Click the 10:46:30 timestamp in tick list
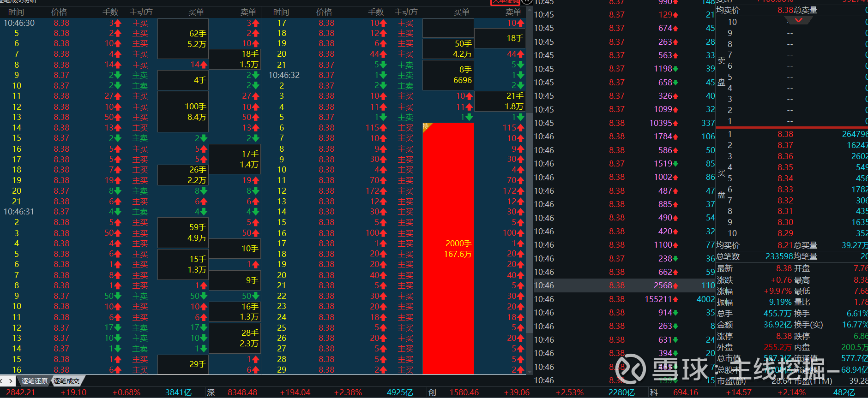This screenshot has height=398, width=868. 19,23
